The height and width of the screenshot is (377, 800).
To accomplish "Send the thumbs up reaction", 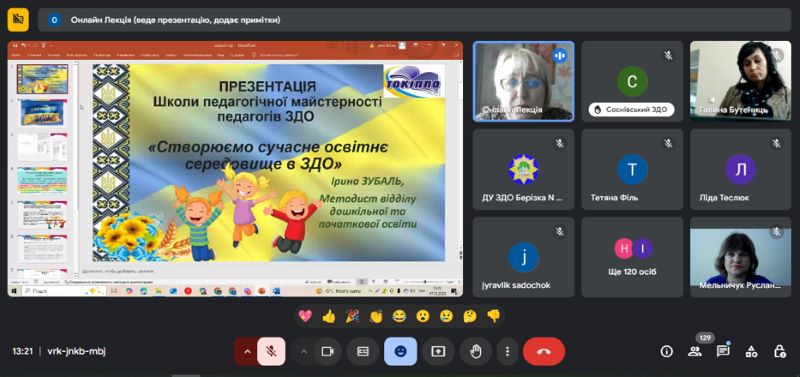I will 329,316.
